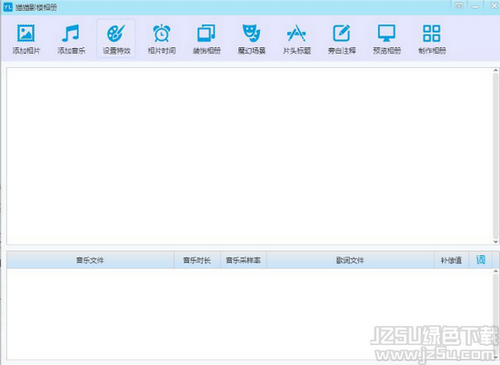500x365 pixels.
Task: Open Opening Title (片头标题) tool
Action: click(x=297, y=39)
